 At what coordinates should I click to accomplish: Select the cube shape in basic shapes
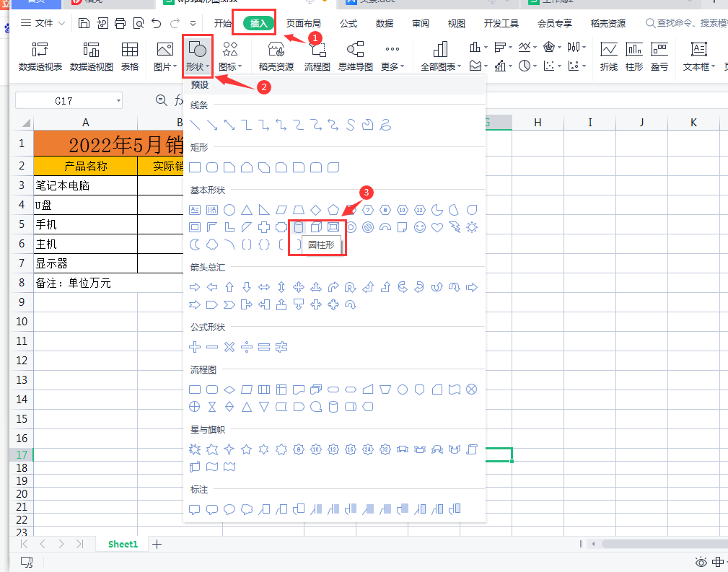(316, 227)
